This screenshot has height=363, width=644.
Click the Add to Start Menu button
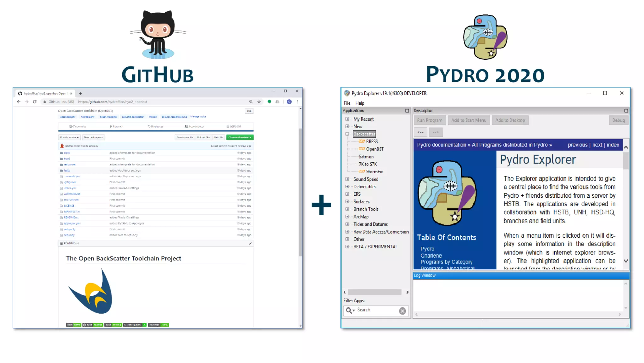pyautogui.click(x=469, y=120)
